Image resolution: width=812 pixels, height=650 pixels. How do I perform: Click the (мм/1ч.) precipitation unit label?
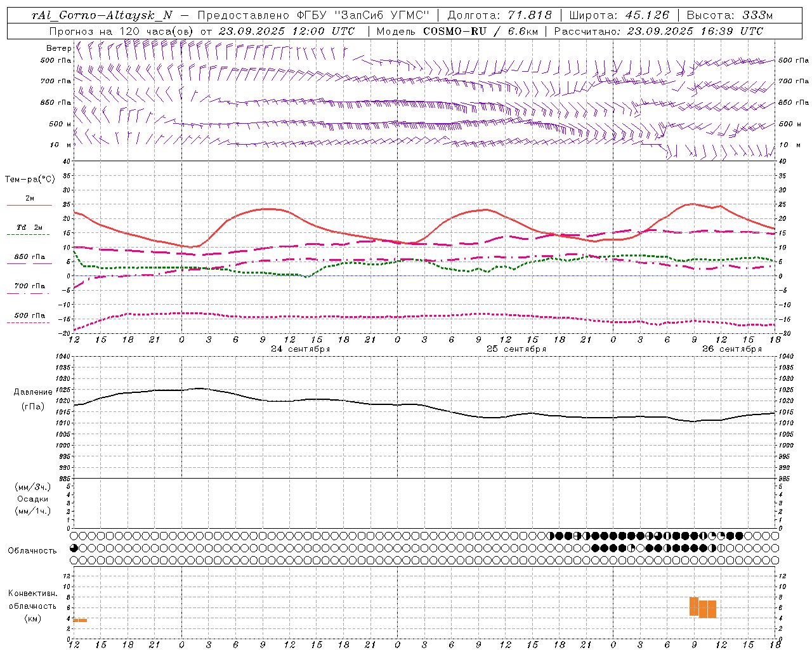pyautogui.click(x=32, y=511)
